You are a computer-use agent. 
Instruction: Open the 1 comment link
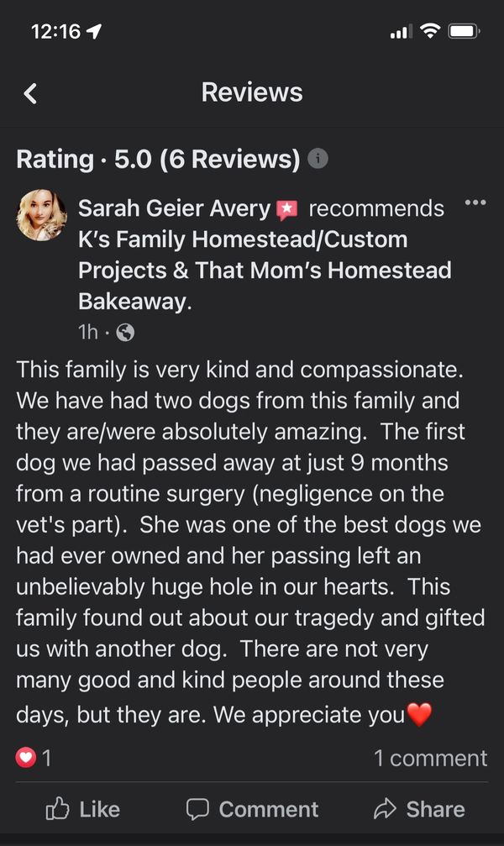430,758
